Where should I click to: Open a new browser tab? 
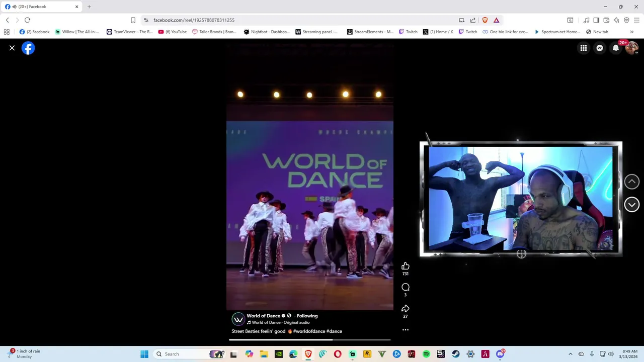pos(89,7)
